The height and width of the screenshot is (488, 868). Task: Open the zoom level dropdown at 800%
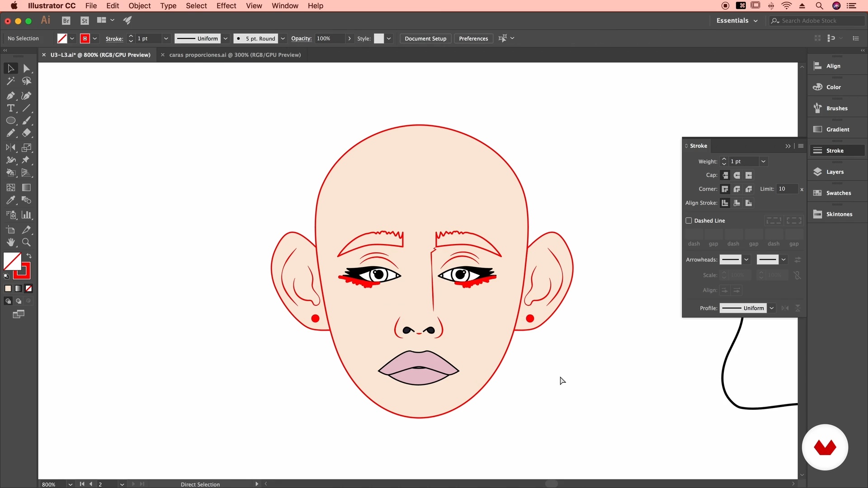[70, 484]
